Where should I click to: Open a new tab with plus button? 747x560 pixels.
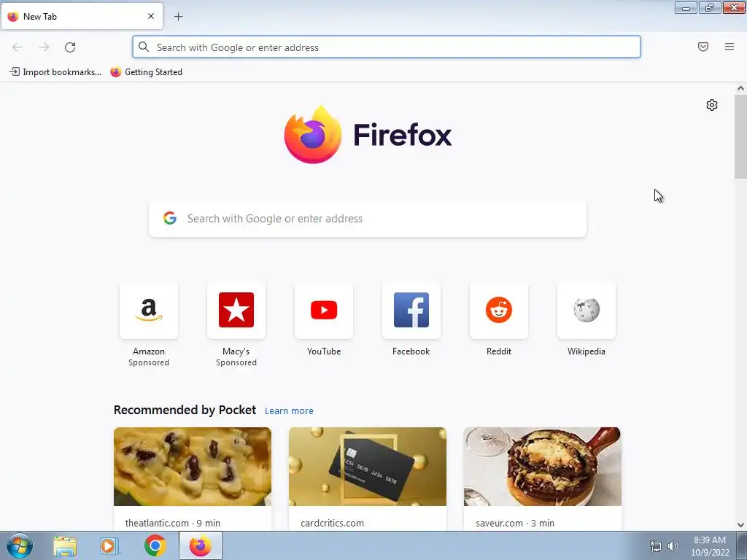point(178,17)
